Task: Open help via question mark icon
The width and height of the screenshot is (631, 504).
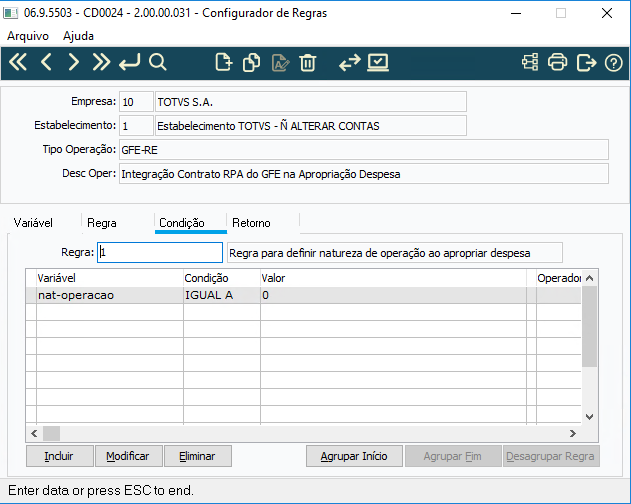Action: [x=613, y=63]
